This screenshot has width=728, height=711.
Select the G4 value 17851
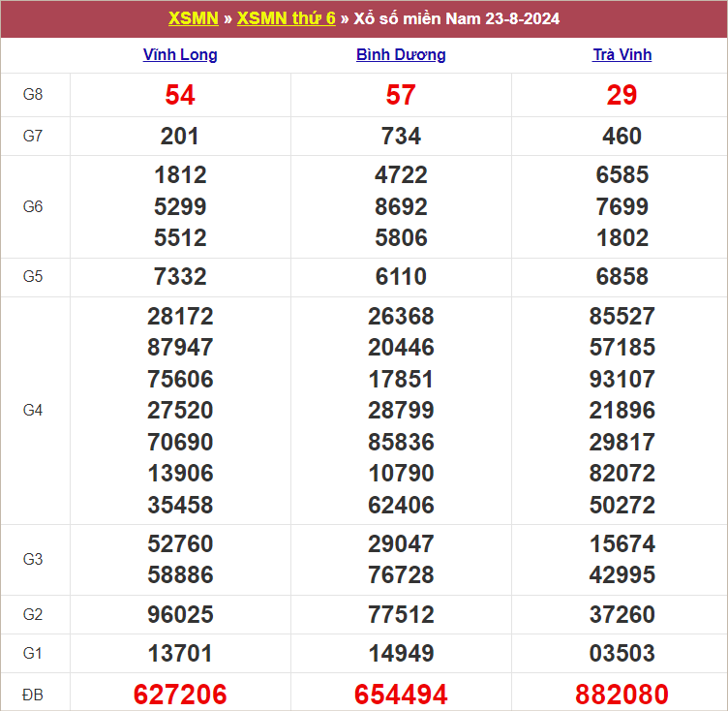coord(401,379)
